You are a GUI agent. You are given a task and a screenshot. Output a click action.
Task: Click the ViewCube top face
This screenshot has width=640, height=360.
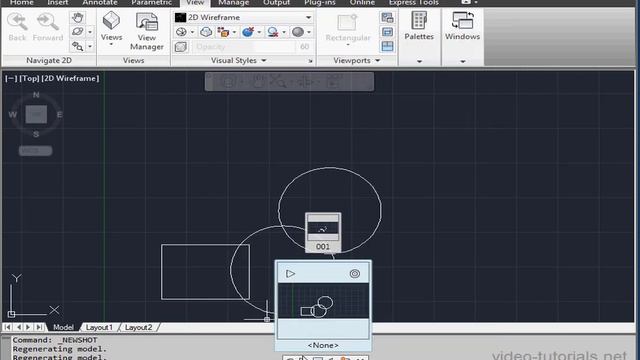[36, 114]
